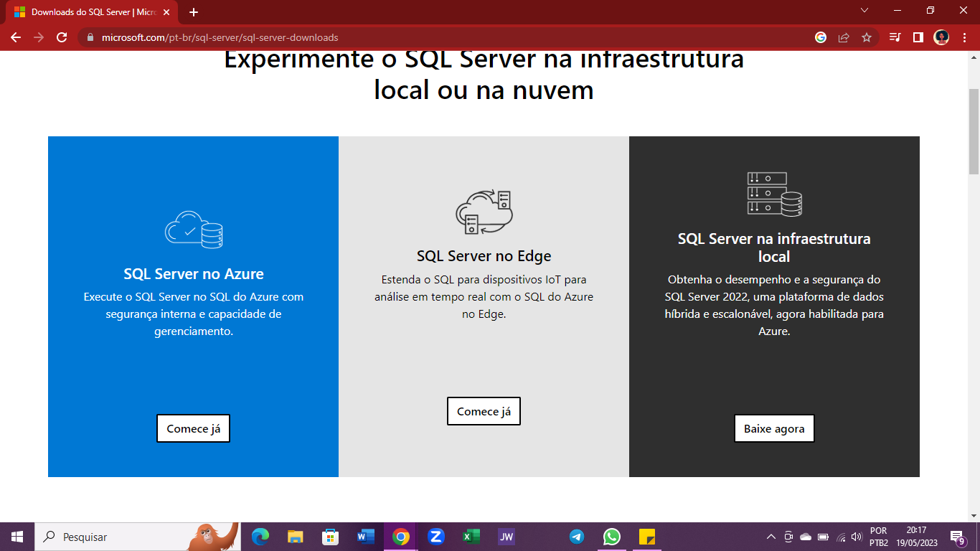The image size is (980, 551).
Task: Open the JW app from taskbar
Action: 507,537
